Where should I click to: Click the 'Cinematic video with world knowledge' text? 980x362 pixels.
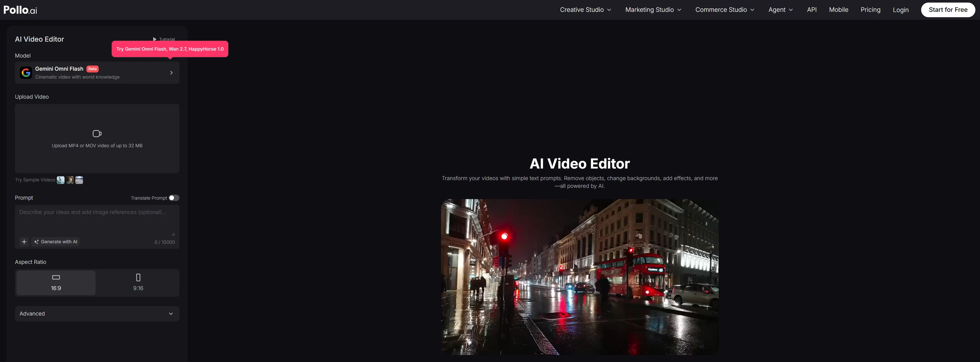pos(77,77)
